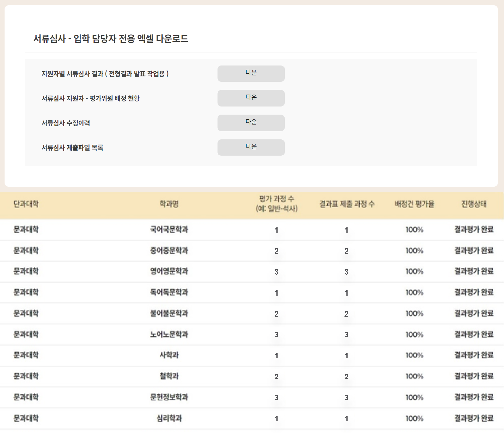Click 100% value in 철학과 row
Screen dimensions: 504x444
pyautogui.click(x=414, y=376)
